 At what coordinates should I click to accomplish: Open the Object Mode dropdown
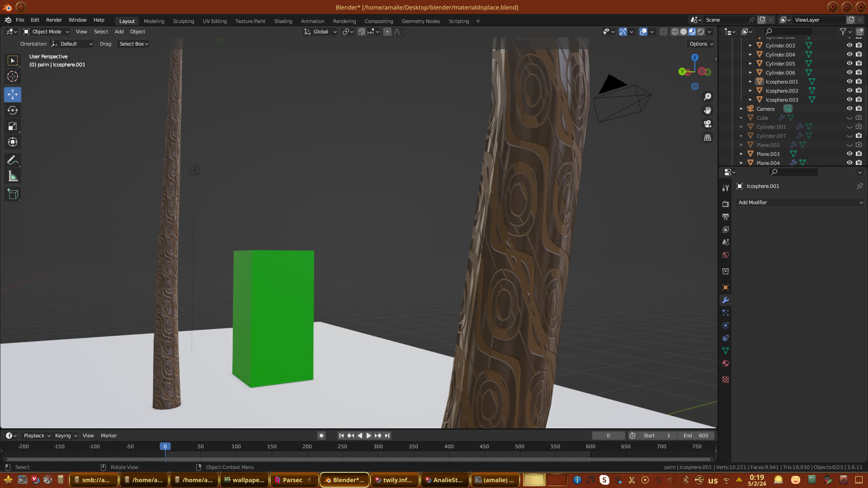click(46, 32)
